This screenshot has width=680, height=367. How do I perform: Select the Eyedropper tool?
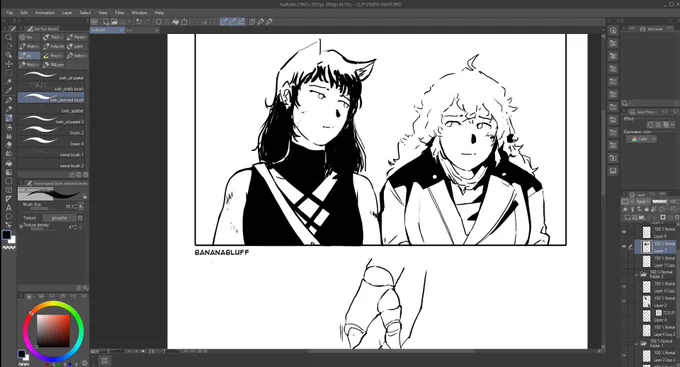pyautogui.click(x=8, y=91)
